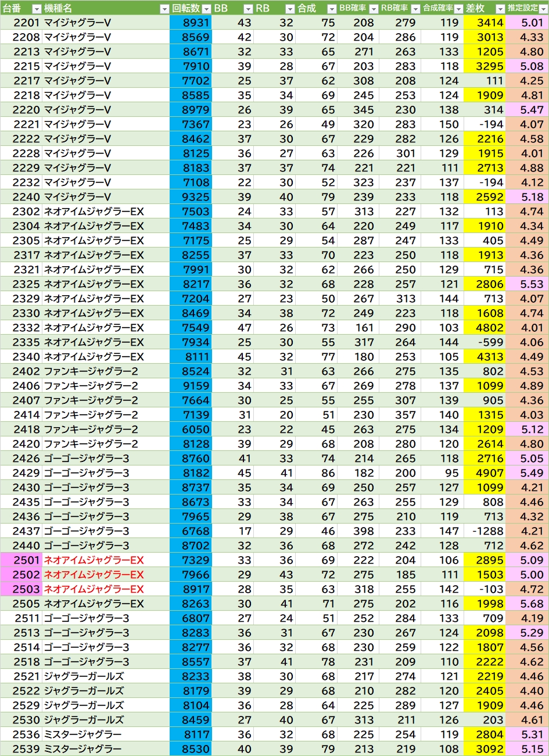Expand the 回転数 filter arrow
This screenshot has width=549, height=756.
click(x=206, y=9)
